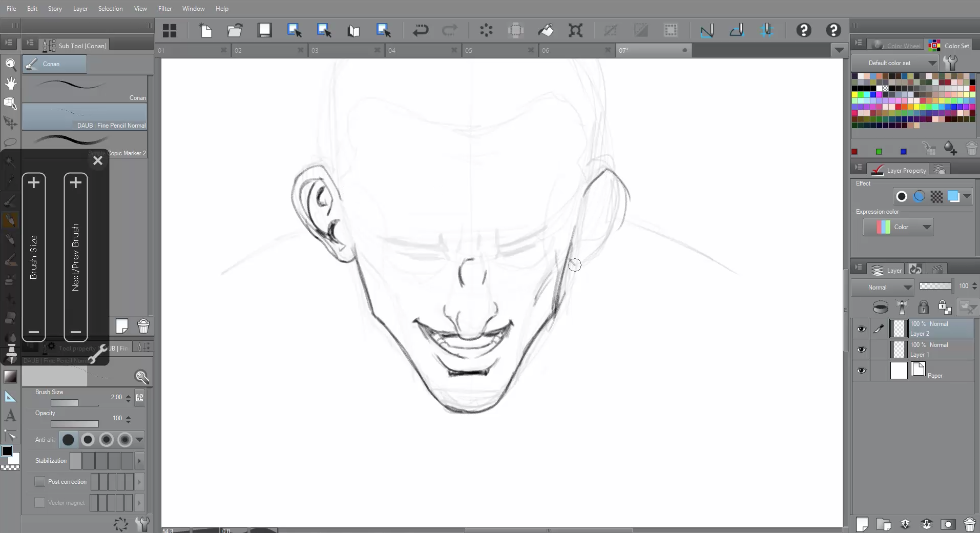
Task: Open the Sub Tool panel menu
Action: tap(30, 43)
